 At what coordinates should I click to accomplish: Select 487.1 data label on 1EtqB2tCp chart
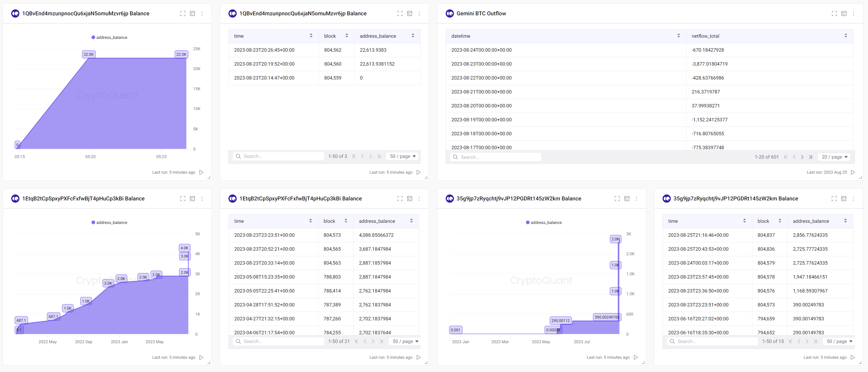21,320
